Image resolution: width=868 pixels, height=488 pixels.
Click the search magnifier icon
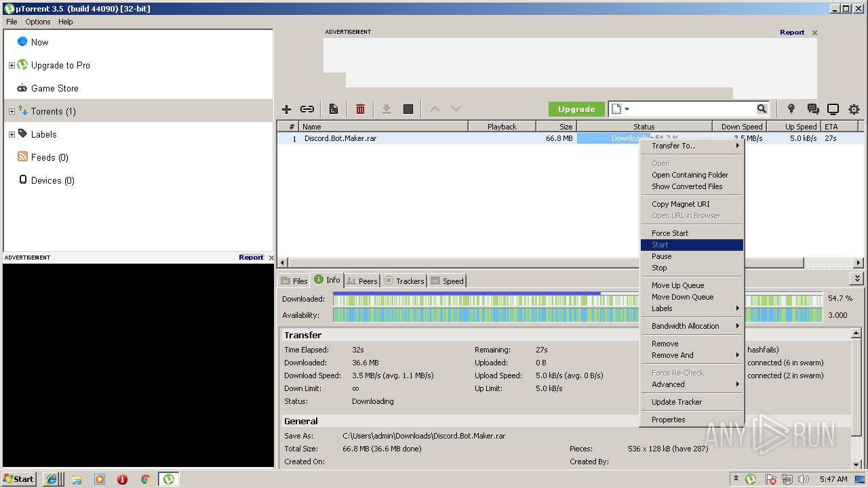(x=762, y=108)
